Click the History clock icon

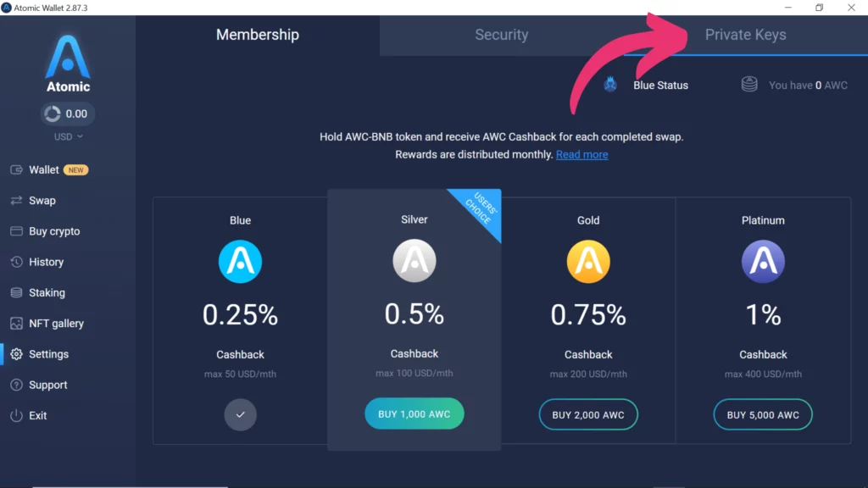click(x=16, y=262)
